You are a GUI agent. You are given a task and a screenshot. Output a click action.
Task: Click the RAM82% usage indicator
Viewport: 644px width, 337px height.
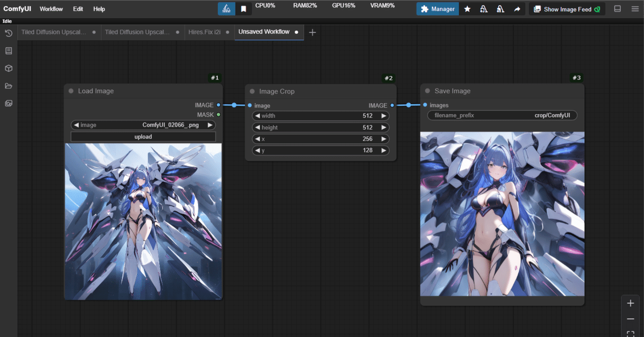pyautogui.click(x=305, y=6)
